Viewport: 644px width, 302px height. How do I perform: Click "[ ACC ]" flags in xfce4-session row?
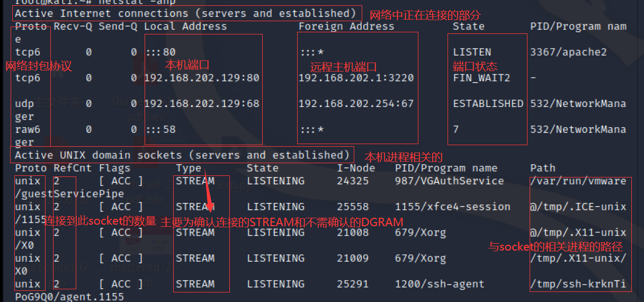pyautogui.click(x=121, y=207)
